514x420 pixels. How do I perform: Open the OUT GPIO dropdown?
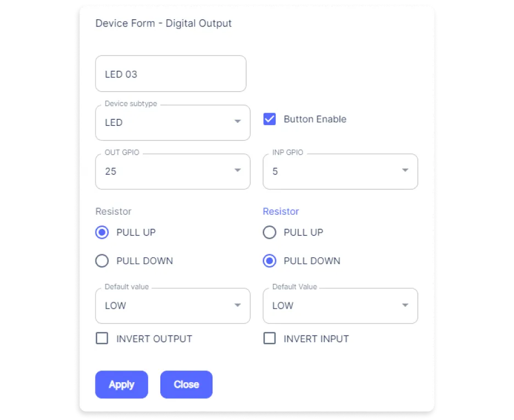[172, 171]
